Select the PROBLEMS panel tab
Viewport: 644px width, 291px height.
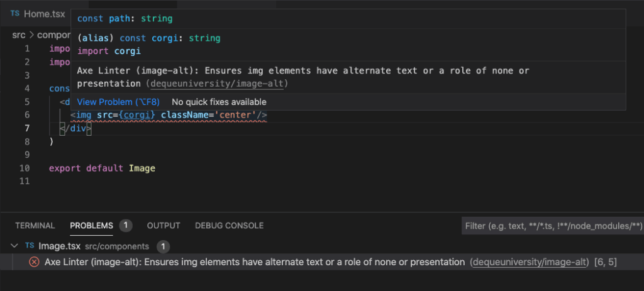tap(91, 225)
